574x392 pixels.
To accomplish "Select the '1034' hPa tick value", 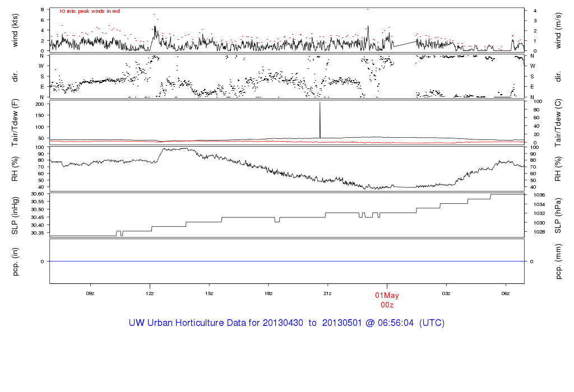I will pyautogui.click(x=539, y=204).
